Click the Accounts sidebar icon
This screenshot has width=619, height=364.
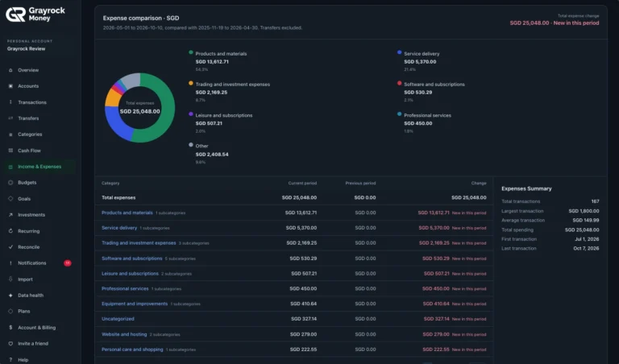[x=10, y=86]
